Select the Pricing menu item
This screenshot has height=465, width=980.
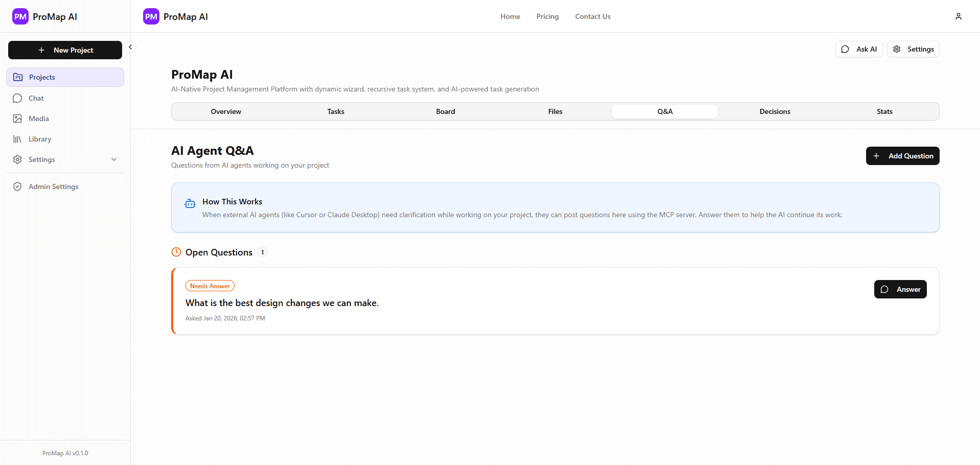547,16
